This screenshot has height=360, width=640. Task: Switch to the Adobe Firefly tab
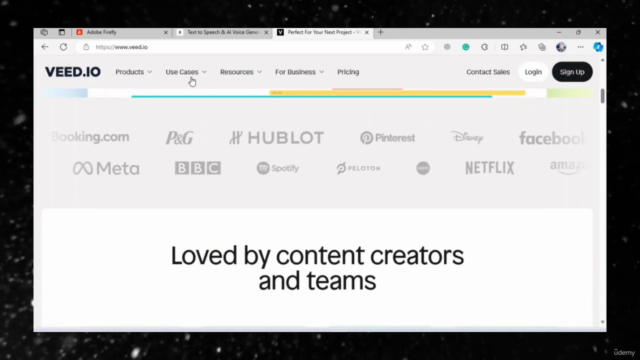click(122, 32)
